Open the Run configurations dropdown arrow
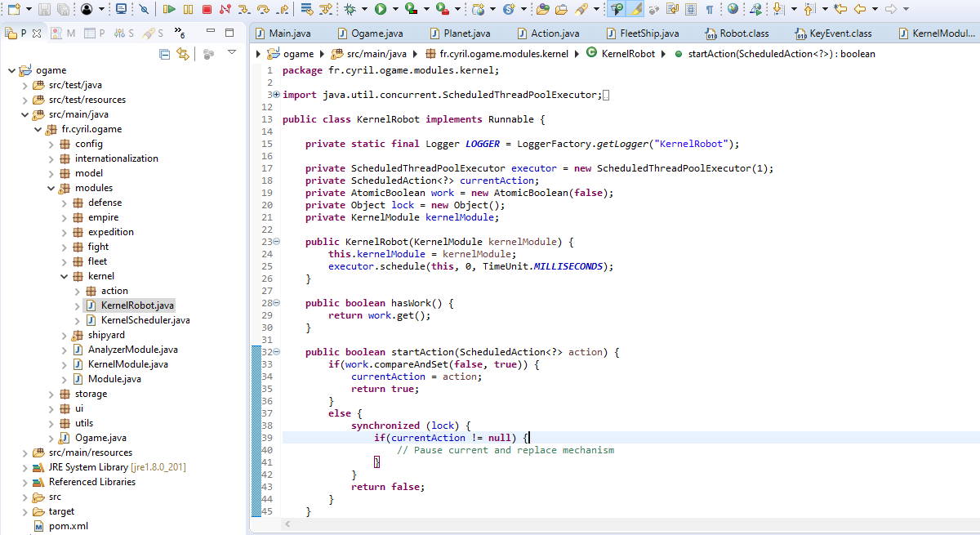 pos(395,9)
